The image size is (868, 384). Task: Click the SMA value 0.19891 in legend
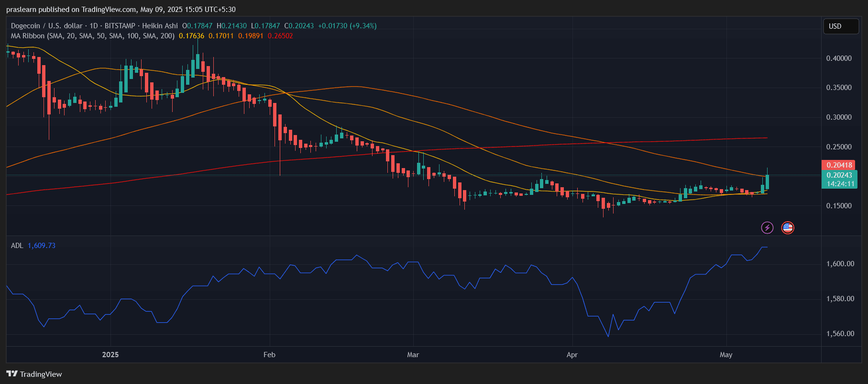click(x=251, y=36)
